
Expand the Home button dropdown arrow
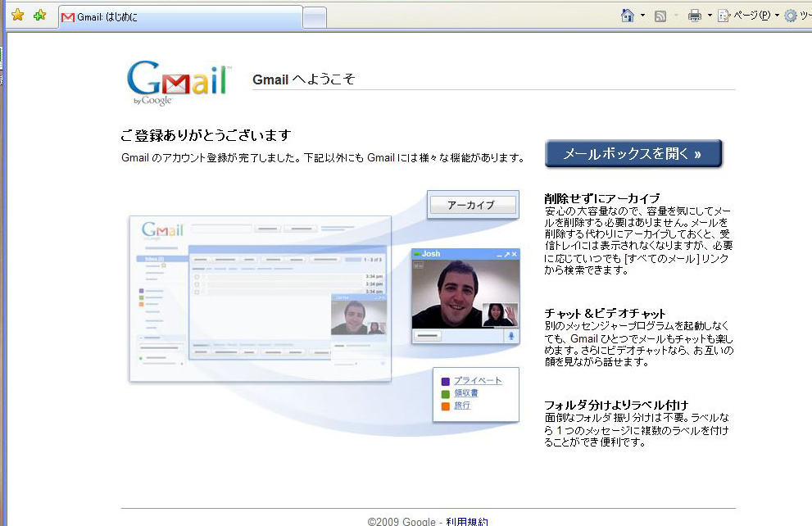(x=642, y=16)
